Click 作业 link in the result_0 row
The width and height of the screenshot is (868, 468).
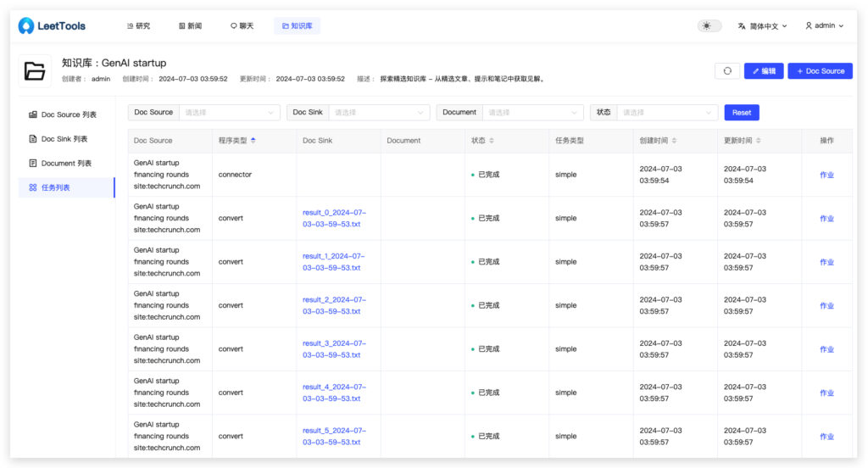click(826, 219)
